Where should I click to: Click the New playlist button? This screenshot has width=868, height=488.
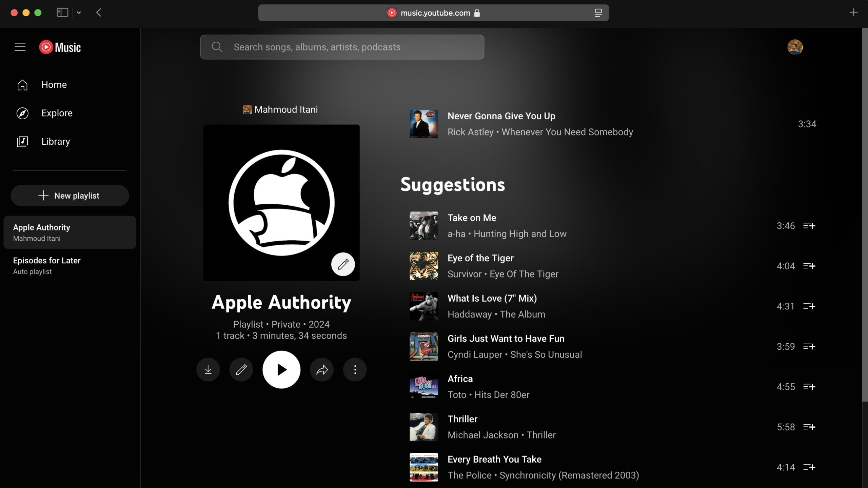(70, 196)
